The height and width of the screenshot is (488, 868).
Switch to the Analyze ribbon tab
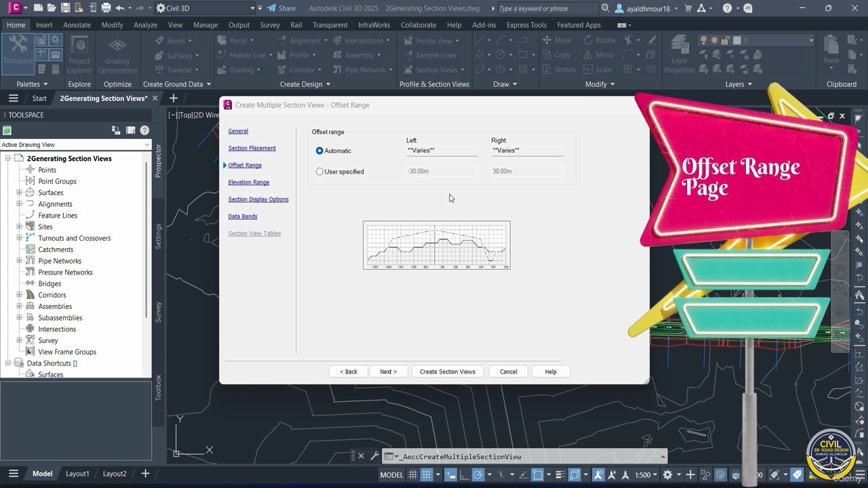pos(145,25)
